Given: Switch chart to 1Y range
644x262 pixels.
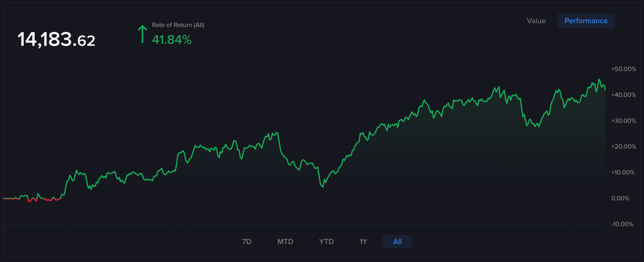Looking at the screenshot, I should [x=363, y=242].
